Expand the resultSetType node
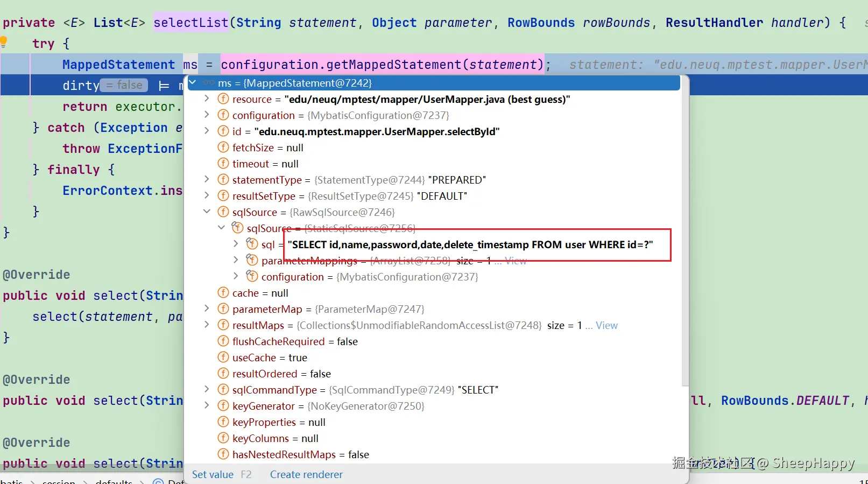The width and height of the screenshot is (868, 484). click(207, 195)
